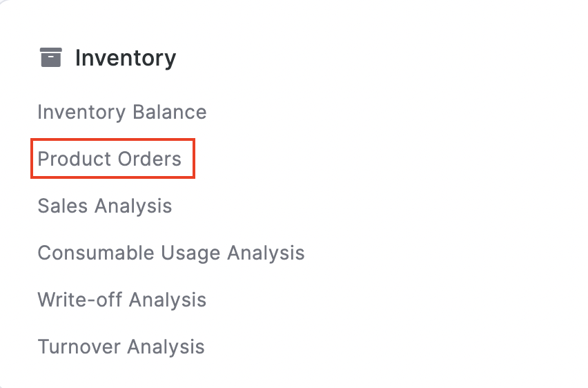Click the item directly above Write-off Analysis
The height and width of the screenshot is (388, 588).
pos(170,253)
